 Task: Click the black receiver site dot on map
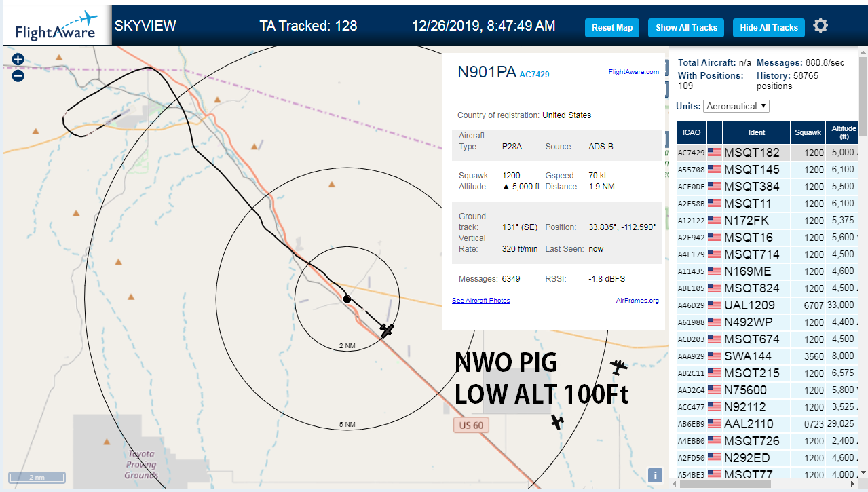347,299
